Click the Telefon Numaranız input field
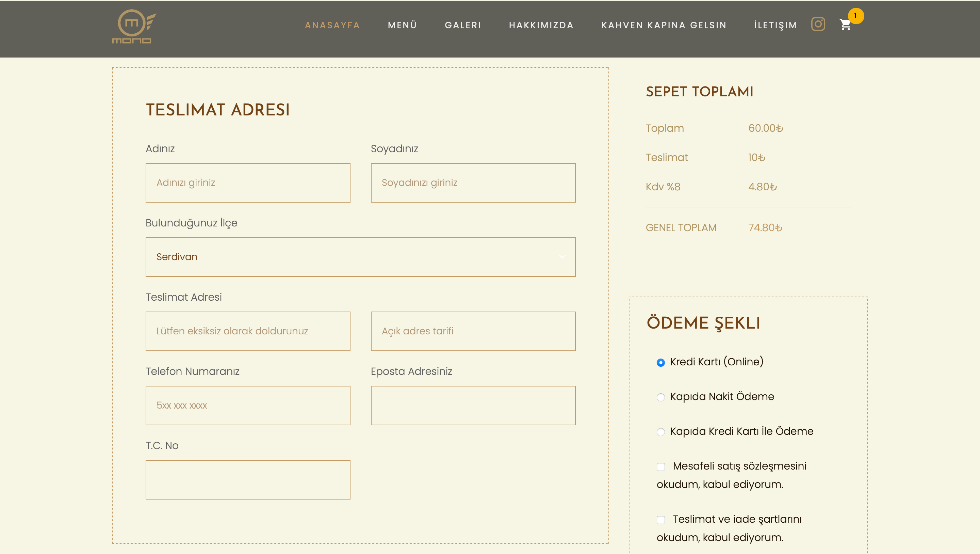Image resolution: width=980 pixels, height=554 pixels. pos(248,406)
